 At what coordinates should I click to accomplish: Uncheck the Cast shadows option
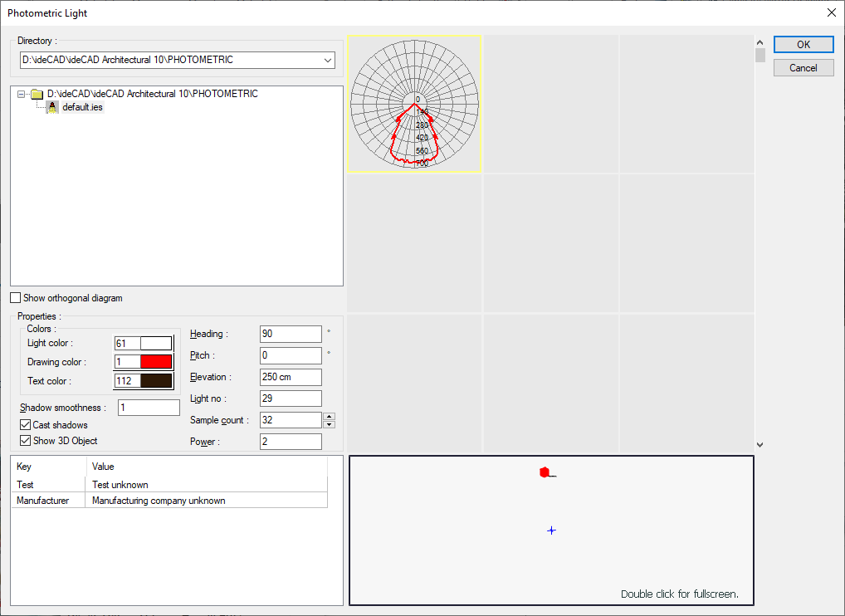26,425
